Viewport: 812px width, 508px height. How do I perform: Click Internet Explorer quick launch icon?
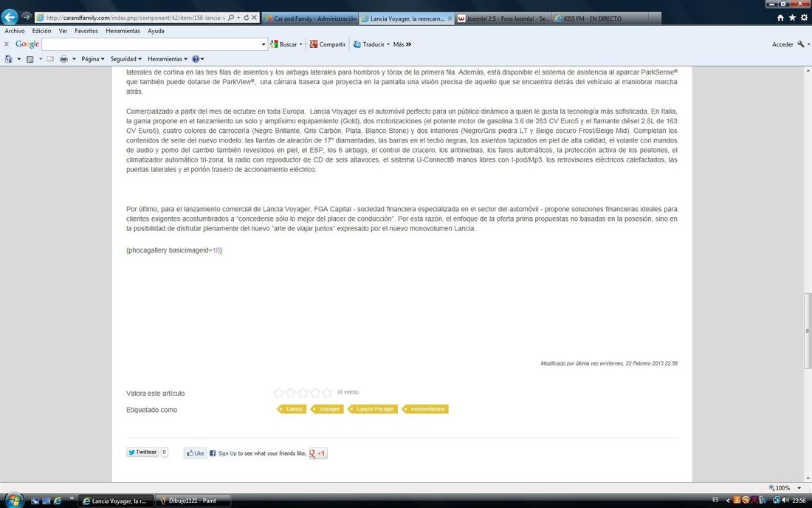[58, 501]
